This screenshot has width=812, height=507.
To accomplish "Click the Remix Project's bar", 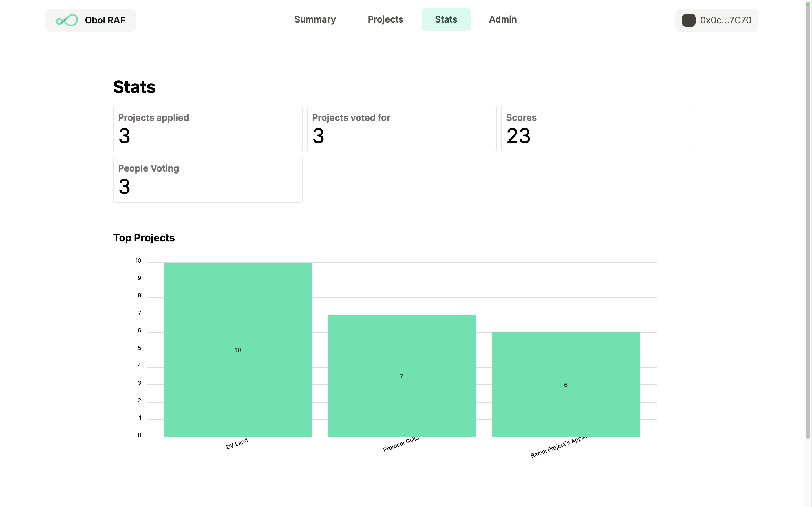I will point(565,384).
